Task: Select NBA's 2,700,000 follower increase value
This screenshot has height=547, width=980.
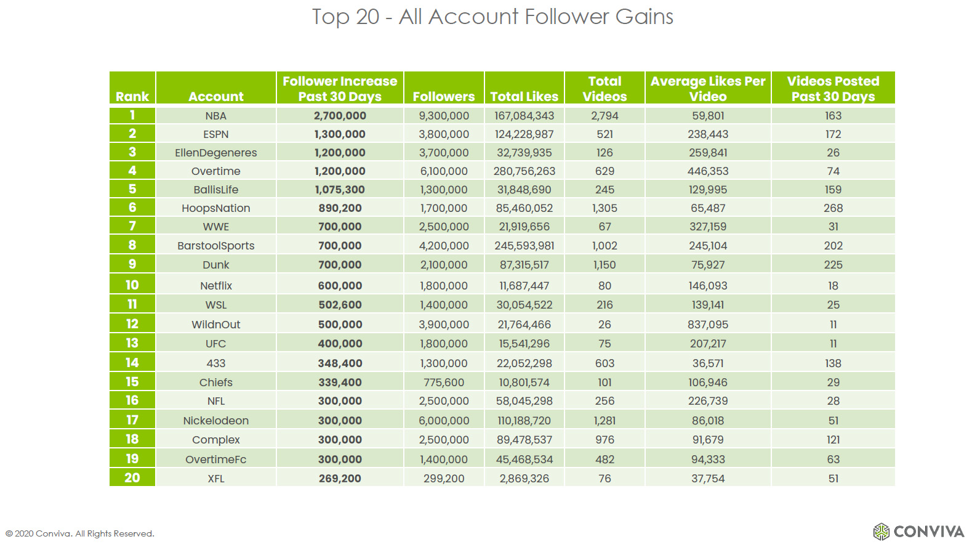Action: 340,116
